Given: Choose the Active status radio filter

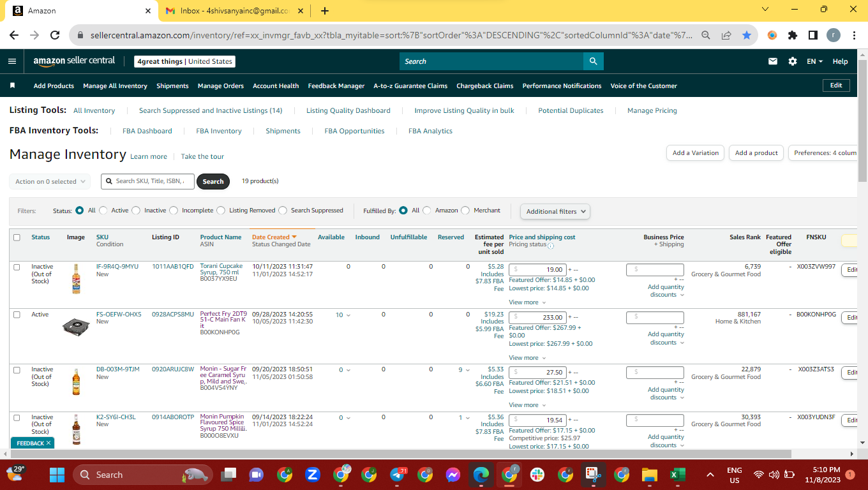Looking at the screenshot, I should click(x=104, y=211).
